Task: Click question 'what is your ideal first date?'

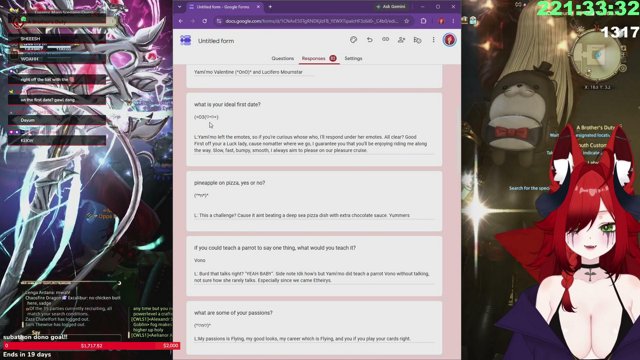Action: click(x=227, y=104)
